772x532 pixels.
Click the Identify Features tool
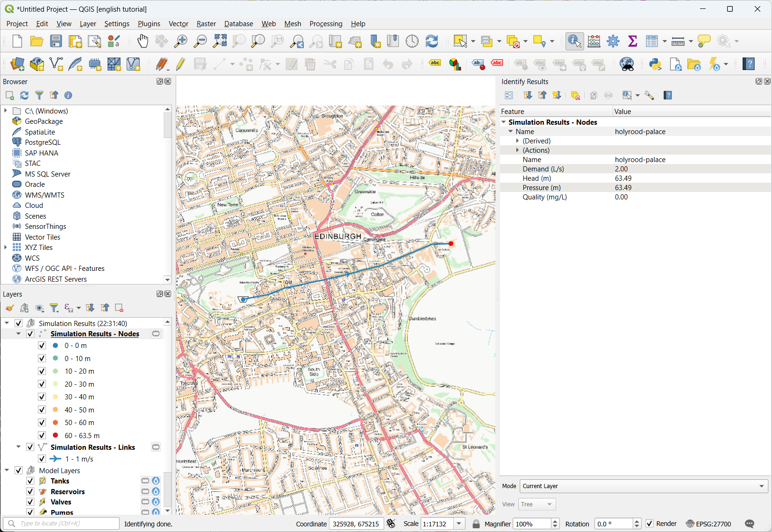coord(574,41)
